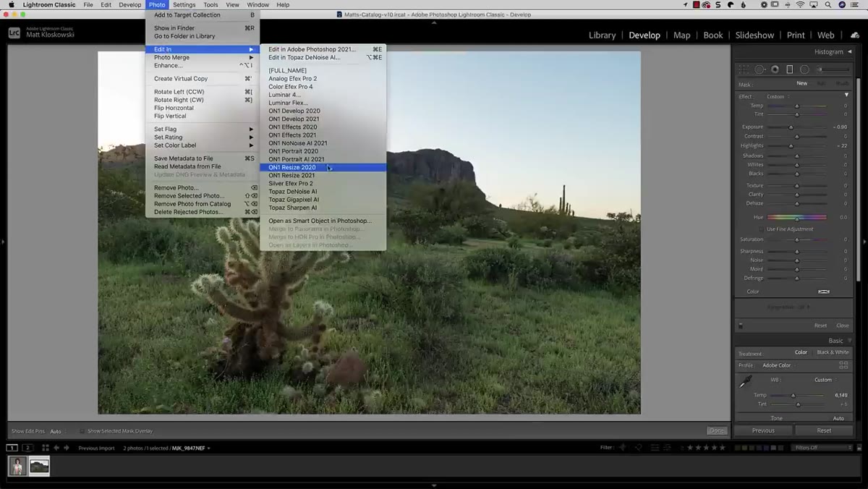The height and width of the screenshot is (489, 868).
Task: Select the Radial Filter tool icon
Action: click(x=804, y=69)
